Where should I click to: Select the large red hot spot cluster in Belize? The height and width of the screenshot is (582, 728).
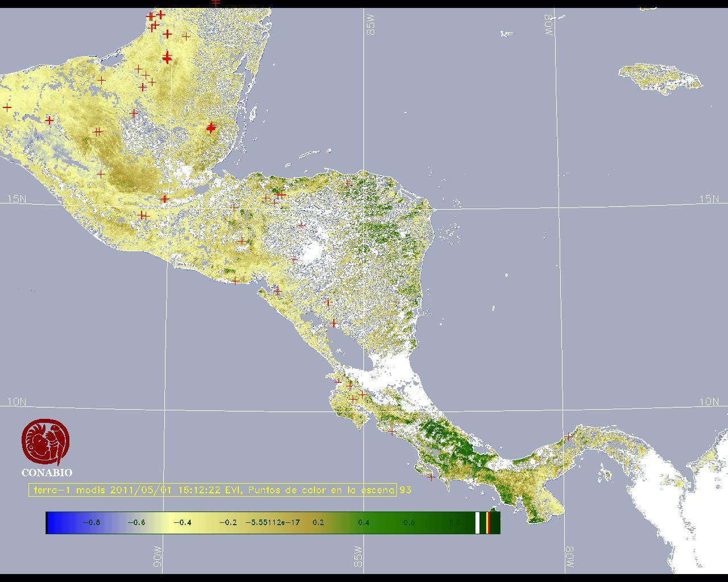tap(211, 128)
